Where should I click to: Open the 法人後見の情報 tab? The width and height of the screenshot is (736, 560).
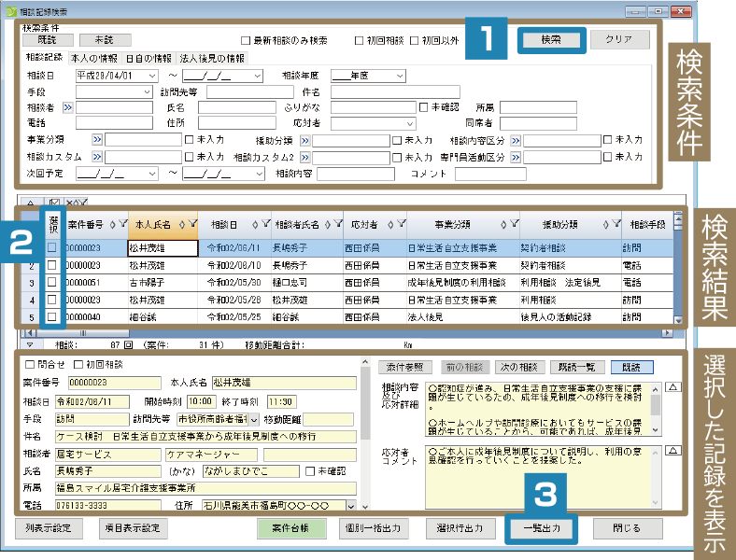pyautogui.click(x=212, y=58)
